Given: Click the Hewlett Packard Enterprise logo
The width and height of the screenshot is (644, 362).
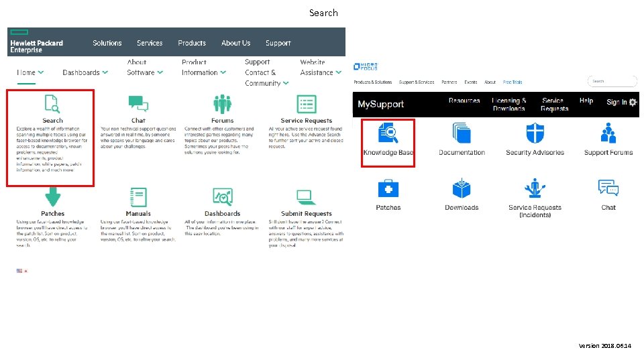Looking at the screenshot, I should click(x=36, y=43).
